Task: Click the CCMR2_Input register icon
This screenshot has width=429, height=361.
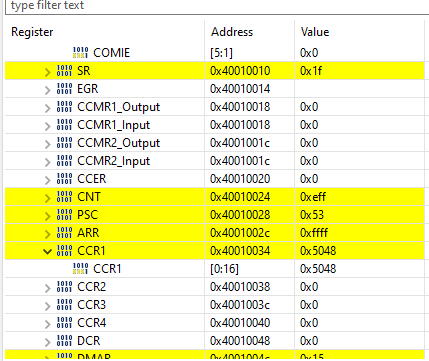Action: tap(64, 161)
